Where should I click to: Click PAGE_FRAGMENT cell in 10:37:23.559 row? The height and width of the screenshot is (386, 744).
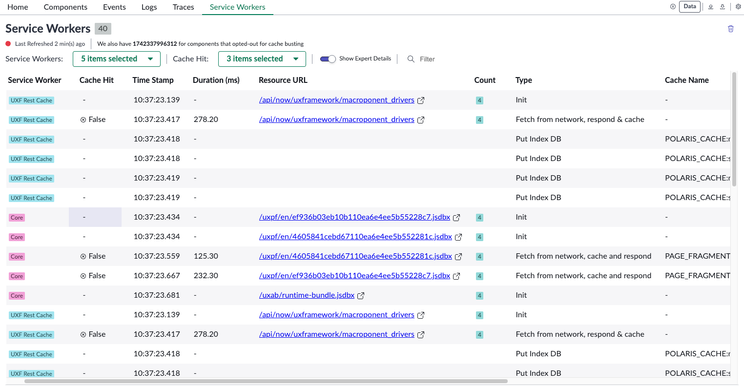tap(698, 256)
